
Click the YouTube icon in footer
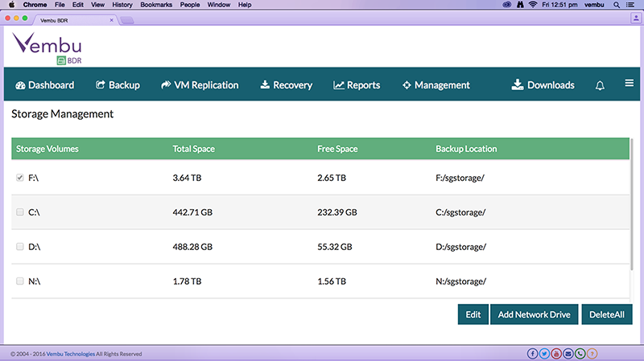(x=556, y=353)
